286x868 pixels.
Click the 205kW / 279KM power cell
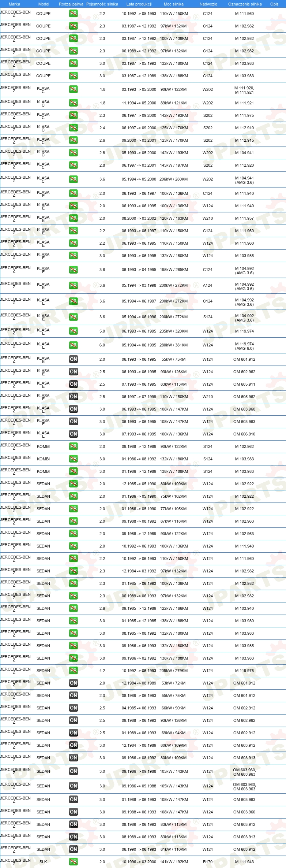coord(174,671)
